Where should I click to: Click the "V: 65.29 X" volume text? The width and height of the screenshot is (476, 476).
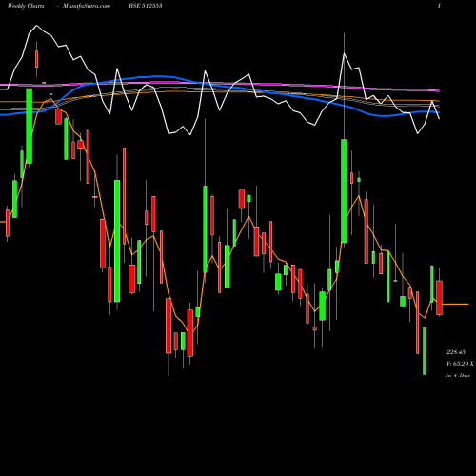pyautogui.click(x=460, y=364)
